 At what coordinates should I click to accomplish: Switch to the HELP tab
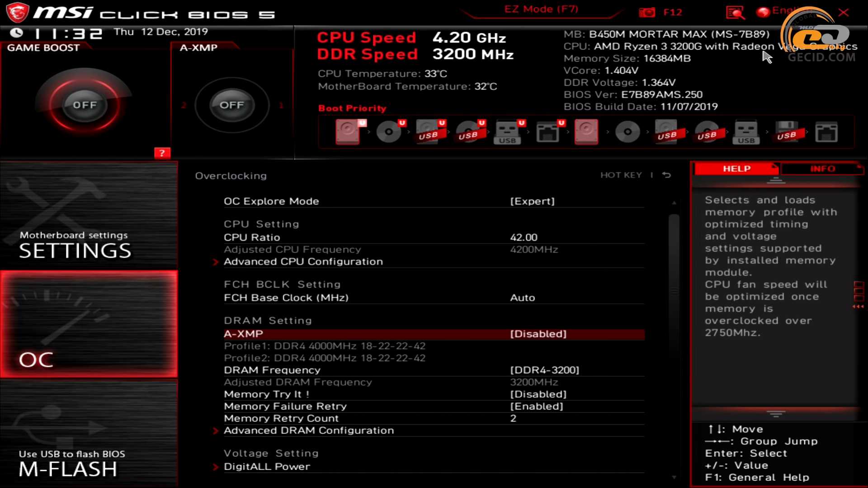coord(736,169)
